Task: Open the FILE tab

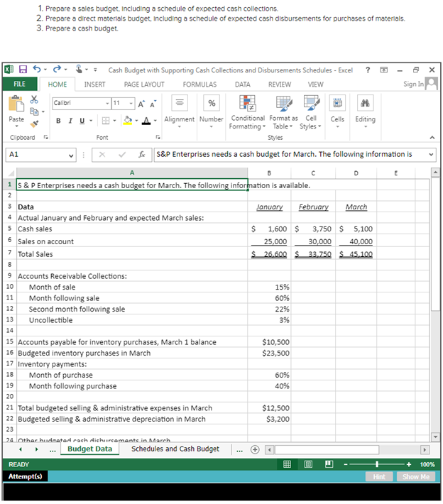Action: (x=20, y=84)
